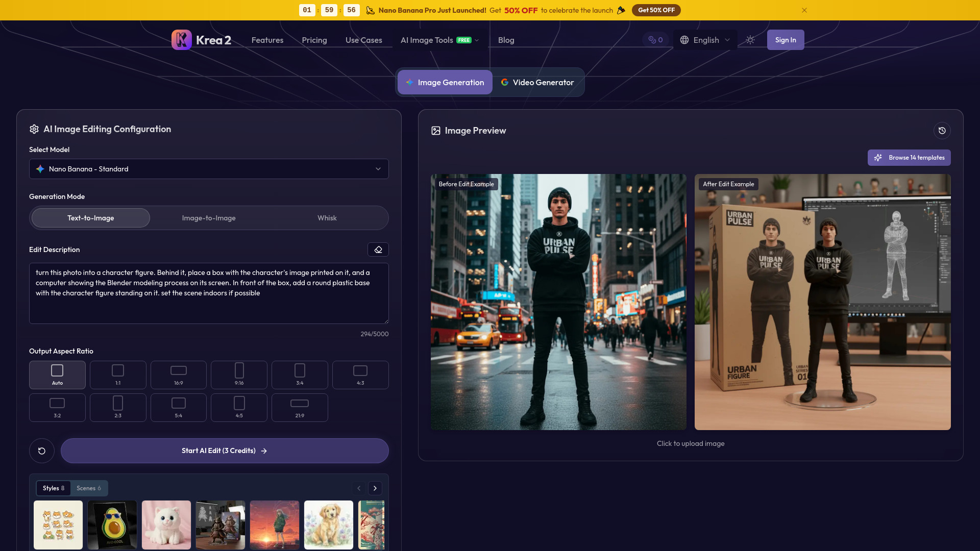Select the Image Generation tab
This screenshot has width=980, height=551.
click(x=445, y=82)
